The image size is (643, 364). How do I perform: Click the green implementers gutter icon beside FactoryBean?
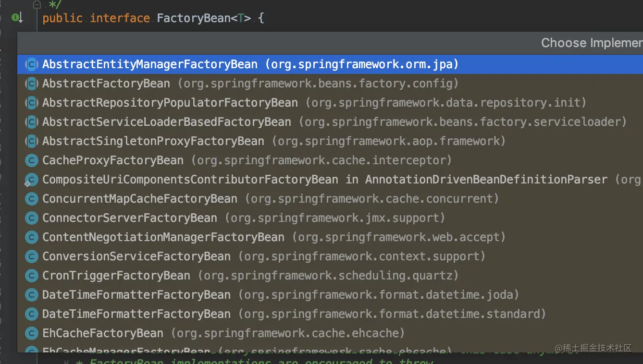14,17
